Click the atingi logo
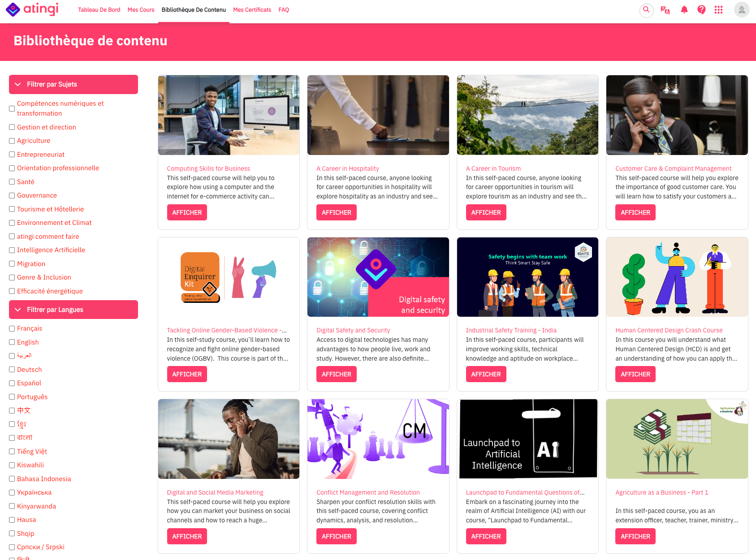756x560 pixels. [32, 9]
